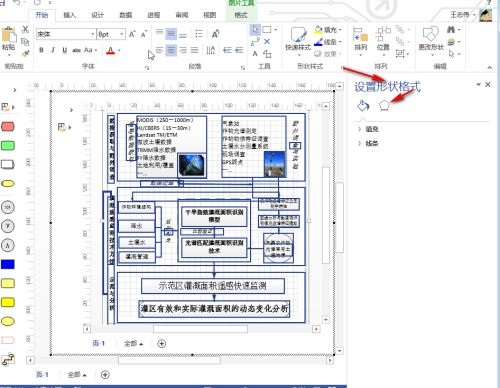Viewport: 500px width, 388px height.
Task: Toggle Underline formatting
Action: click(64, 50)
